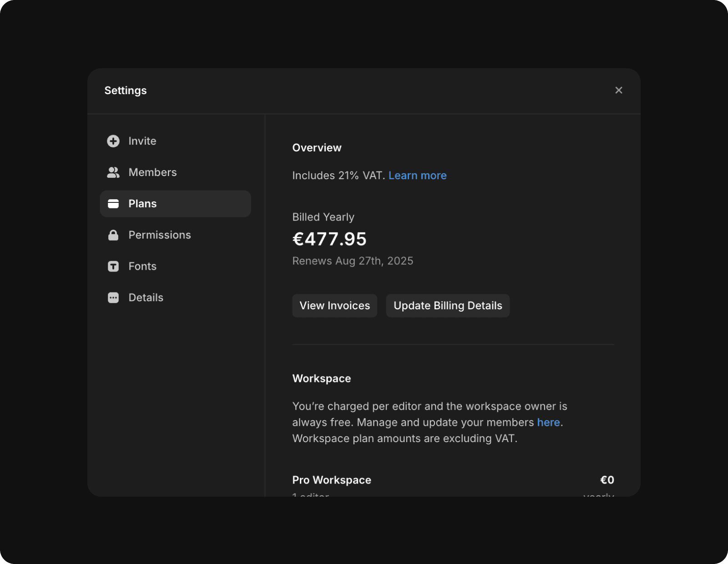Click the Fonts T icon
The width and height of the screenshot is (728, 564).
113,267
